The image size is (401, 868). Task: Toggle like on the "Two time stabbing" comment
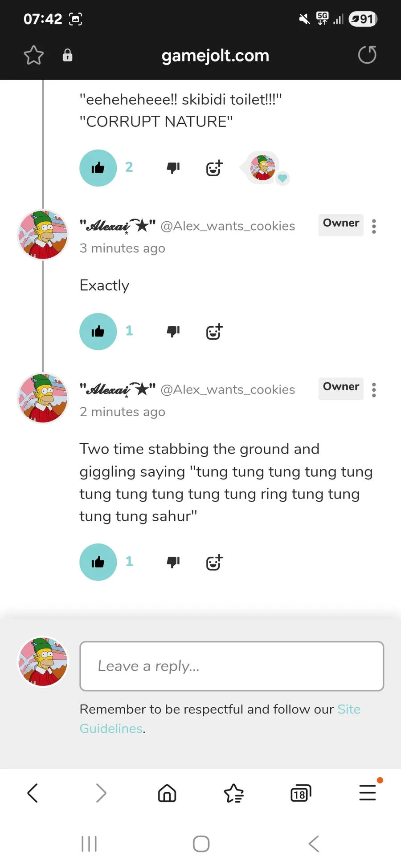click(98, 562)
